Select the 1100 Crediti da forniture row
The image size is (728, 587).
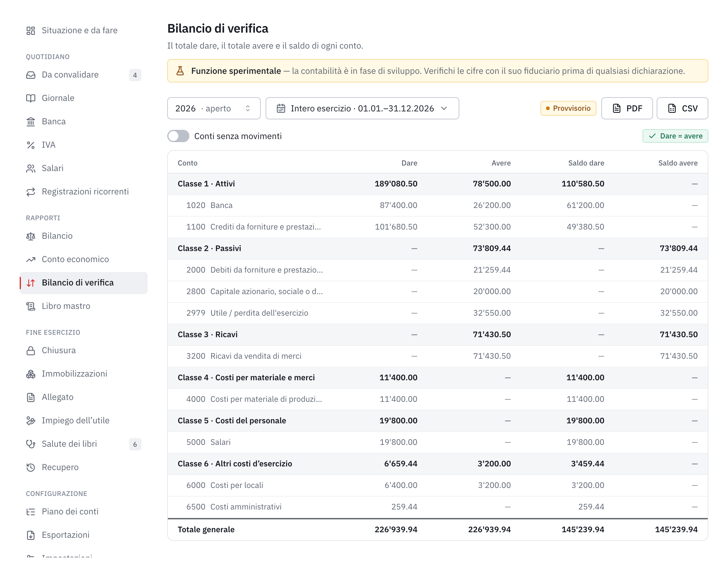[437, 227]
